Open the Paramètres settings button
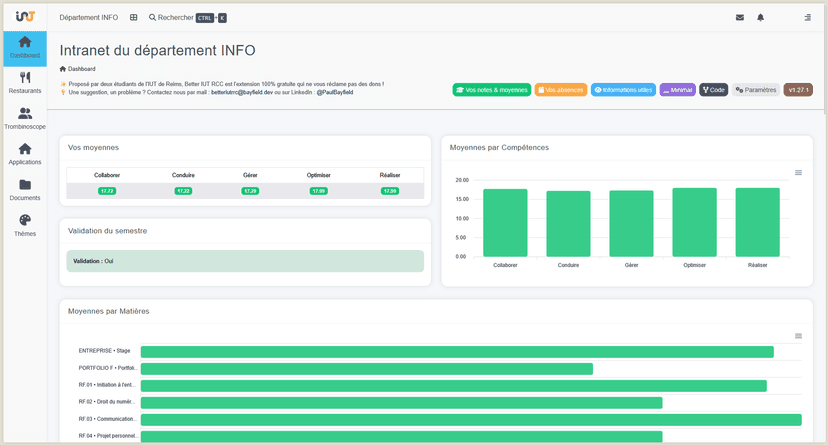 pyautogui.click(x=756, y=90)
